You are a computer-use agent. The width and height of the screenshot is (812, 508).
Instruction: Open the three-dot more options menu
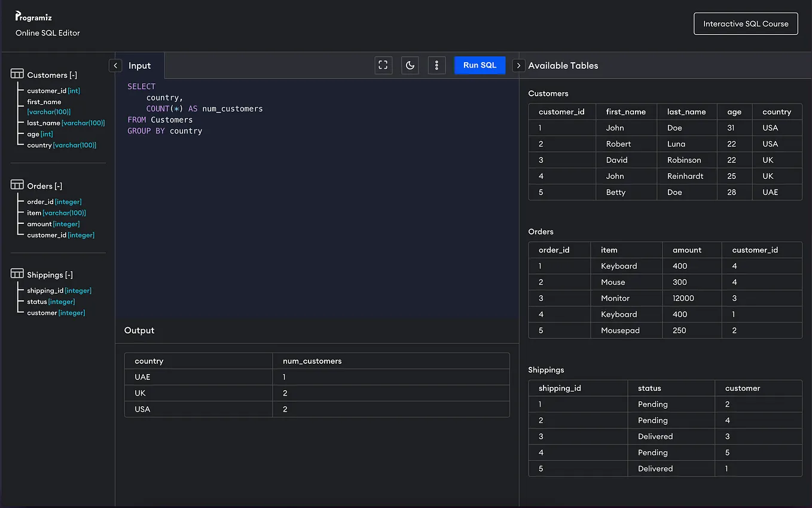point(437,65)
